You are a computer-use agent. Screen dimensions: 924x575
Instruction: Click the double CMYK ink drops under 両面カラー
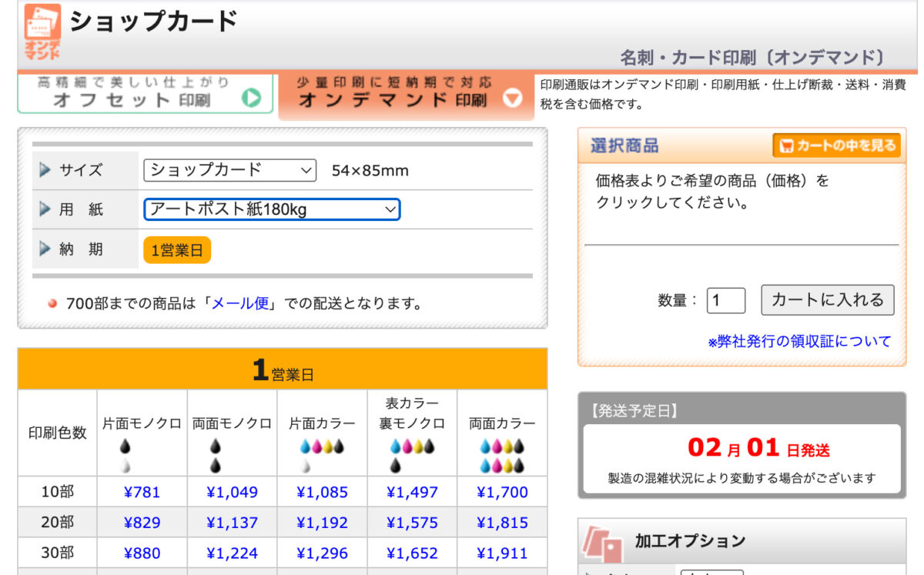tap(502, 456)
